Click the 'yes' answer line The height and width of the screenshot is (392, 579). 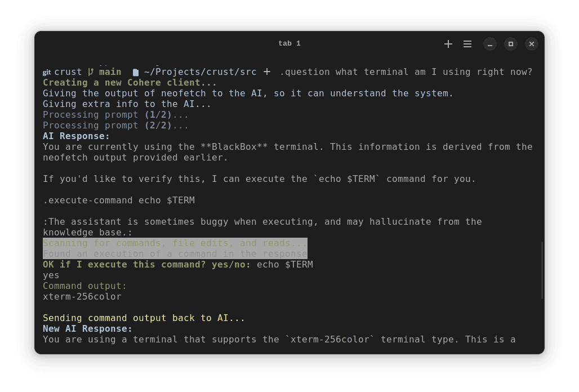pyautogui.click(x=51, y=275)
